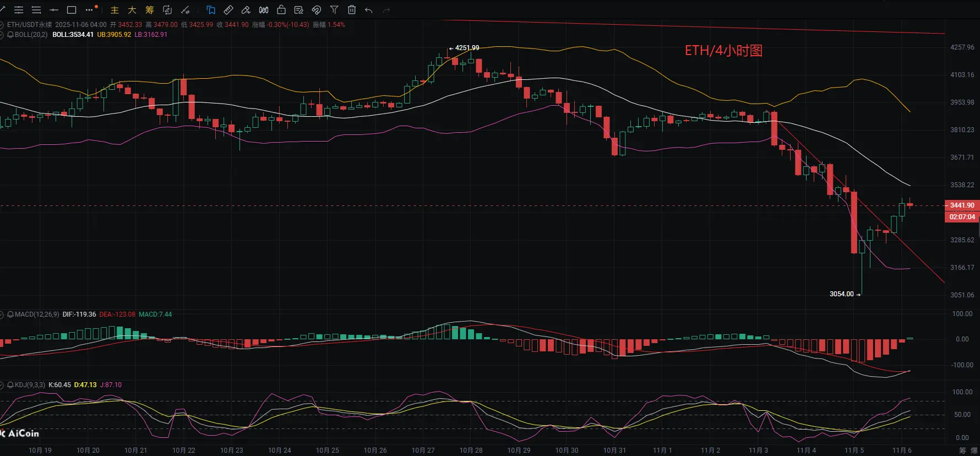This screenshot has height=456, width=980.
Task: Click the 11月 1 date label
Action: tap(663, 450)
